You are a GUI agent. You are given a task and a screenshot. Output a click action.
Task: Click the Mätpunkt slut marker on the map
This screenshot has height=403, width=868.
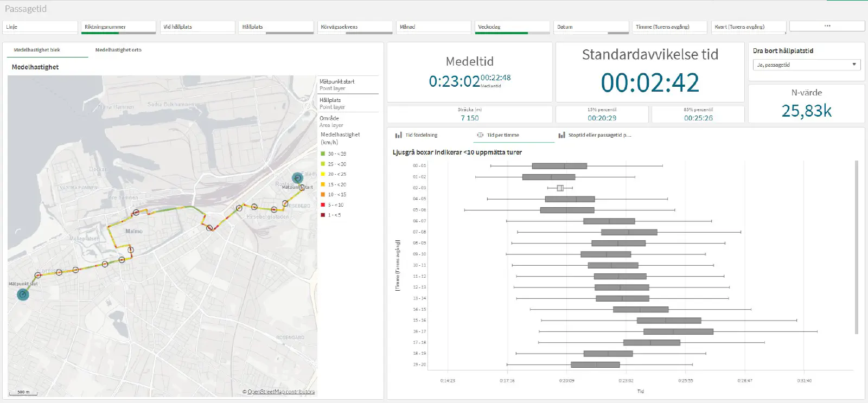[23, 294]
